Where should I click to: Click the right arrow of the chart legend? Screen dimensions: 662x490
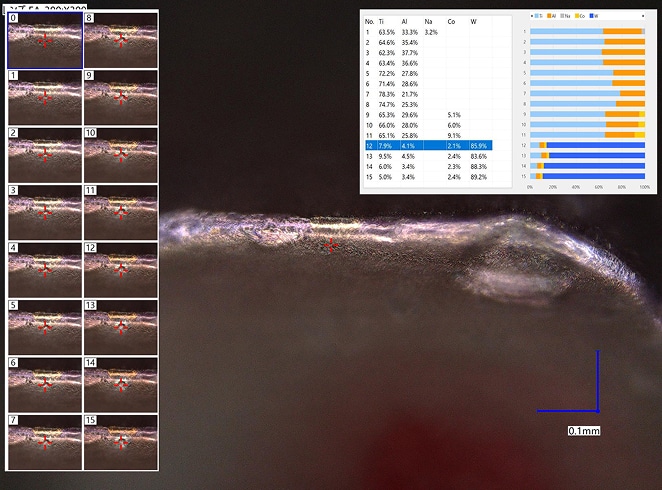642,17
